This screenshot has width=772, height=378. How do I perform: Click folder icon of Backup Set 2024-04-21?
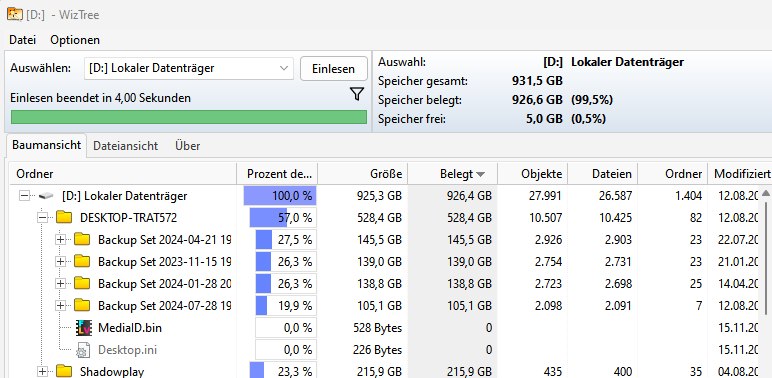82,239
